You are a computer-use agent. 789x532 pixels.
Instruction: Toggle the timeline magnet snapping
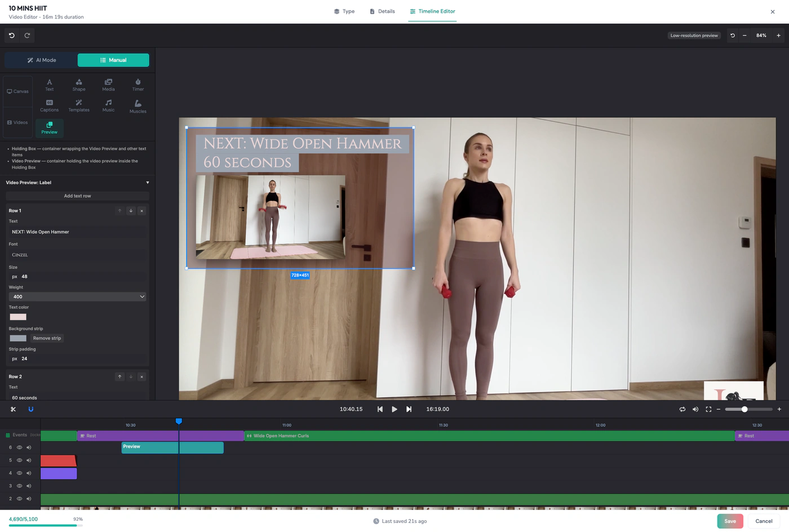(31, 409)
